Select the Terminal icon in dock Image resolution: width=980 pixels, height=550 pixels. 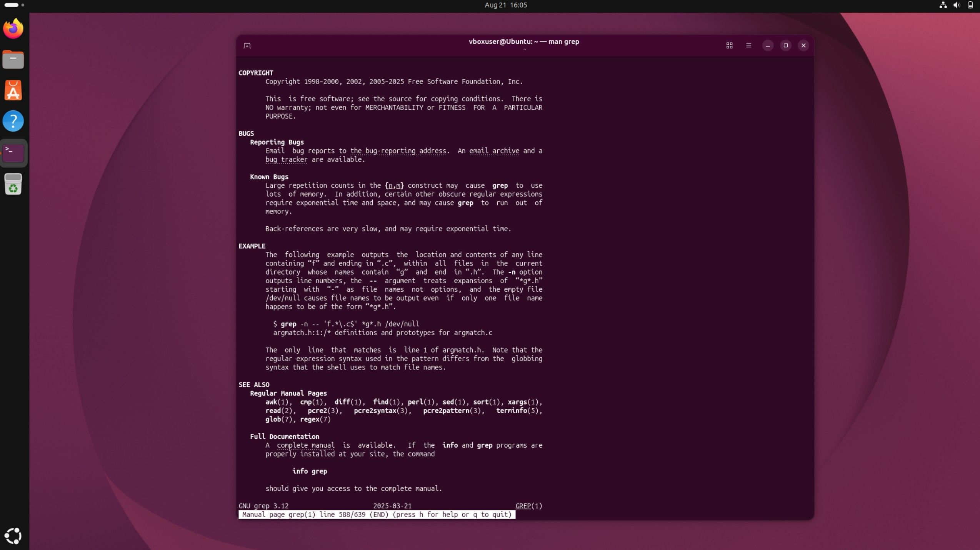13,153
